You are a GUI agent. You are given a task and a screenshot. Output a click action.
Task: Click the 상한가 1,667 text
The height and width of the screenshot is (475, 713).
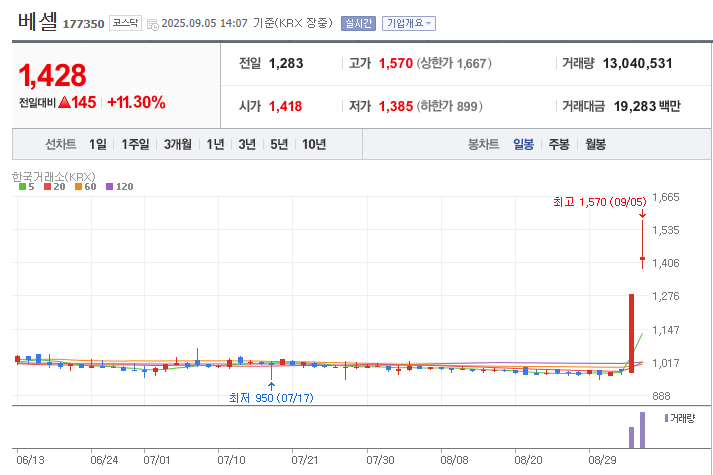coord(454,63)
